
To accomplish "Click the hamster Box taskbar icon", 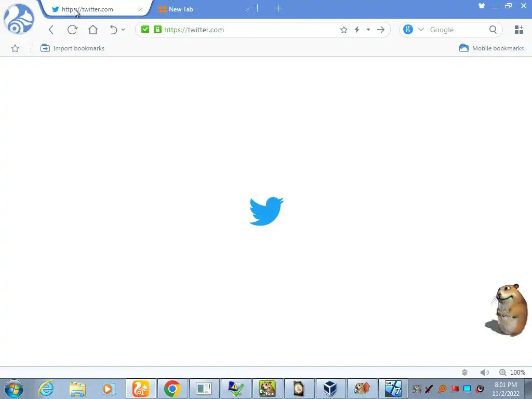I will tap(268, 389).
